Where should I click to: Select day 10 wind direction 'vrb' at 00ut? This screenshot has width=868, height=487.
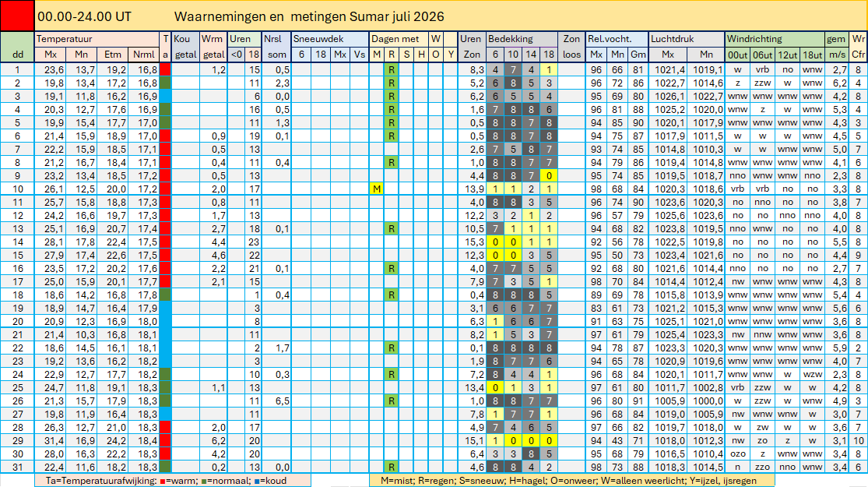pos(737,189)
